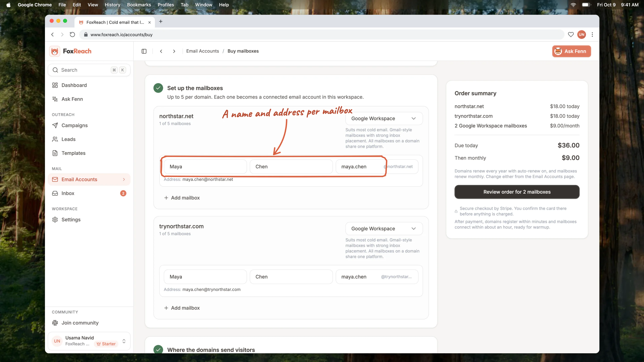Image resolution: width=644 pixels, height=362 pixels.
Task: Open Chrome three-dot menu
Action: tap(592, 34)
